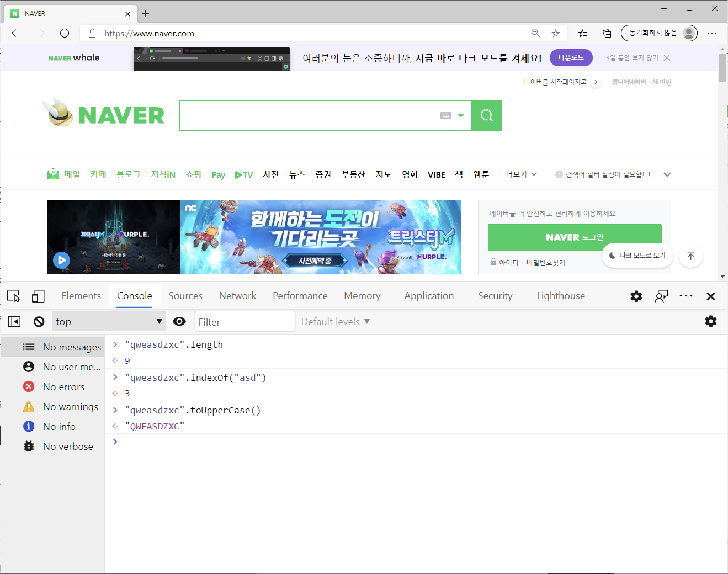728x574 pixels.
Task: Open the on-screen keyboard icon in search box
Action: click(x=446, y=115)
